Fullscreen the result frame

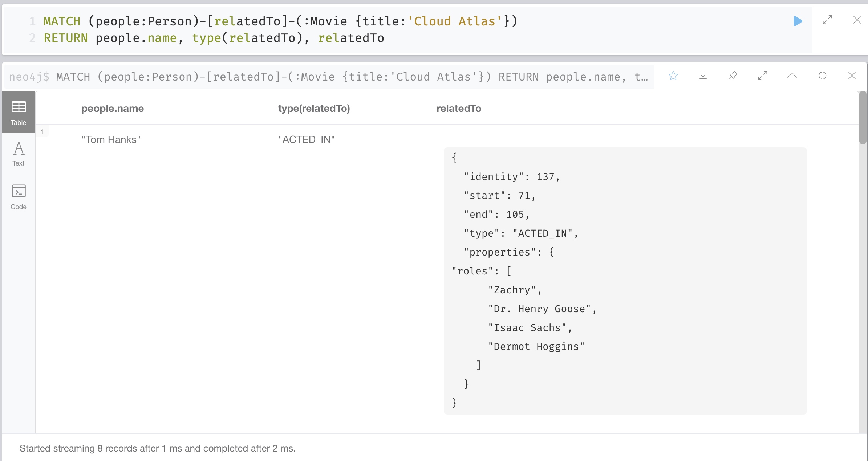[763, 76]
